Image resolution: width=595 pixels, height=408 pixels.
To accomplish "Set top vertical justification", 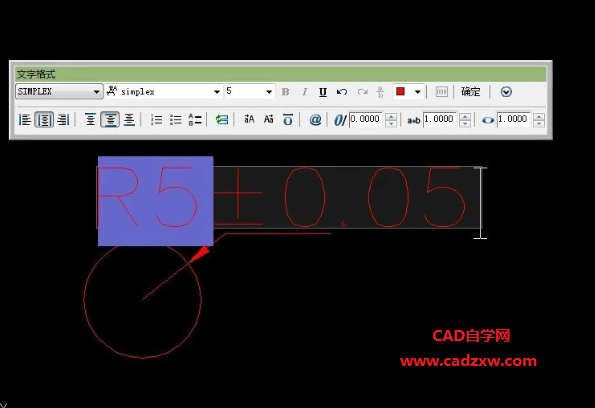I will click(x=90, y=120).
